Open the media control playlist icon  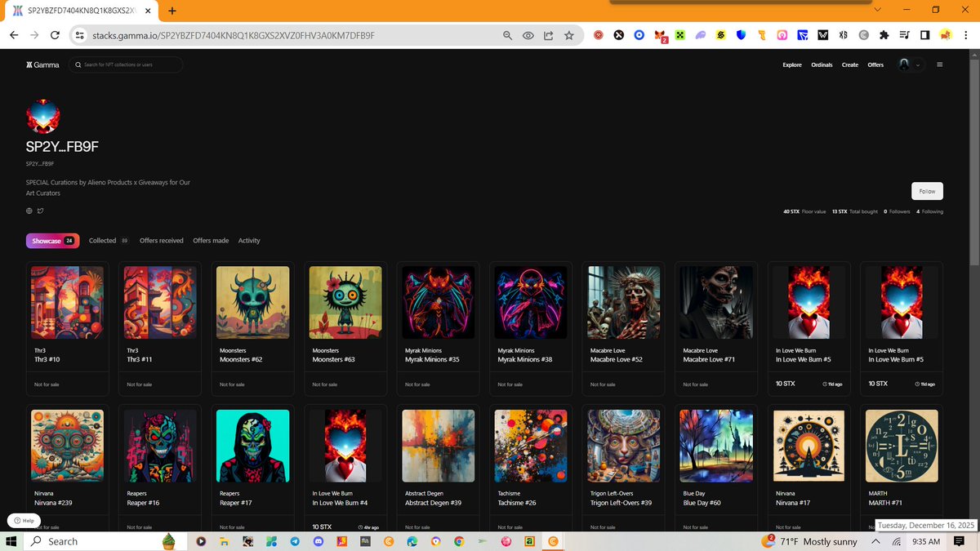pyautogui.click(x=904, y=35)
